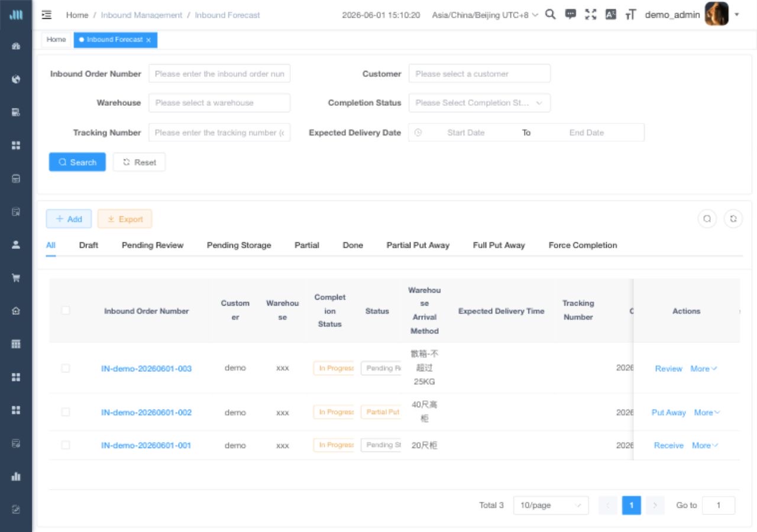The width and height of the screenshot is (757, 532).
Task: Open the person sidebar icon
Action: [16, 245]
